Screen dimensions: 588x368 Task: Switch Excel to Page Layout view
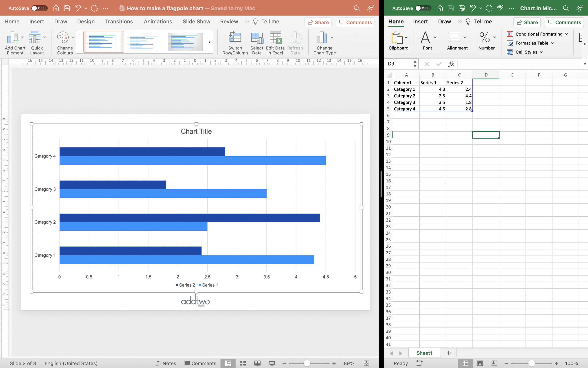click(x=480, y=363)
